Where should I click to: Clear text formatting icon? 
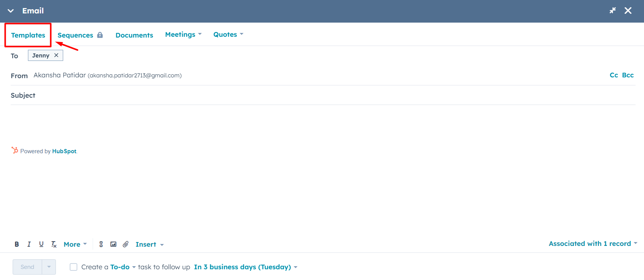click(54, 244)
